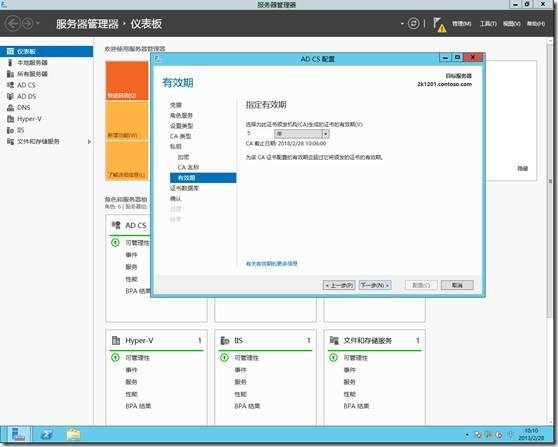The width and height of the screenshot is (558, 447).
Task: Expand File and Storage Services arrow
Action: tap(89, 142)
